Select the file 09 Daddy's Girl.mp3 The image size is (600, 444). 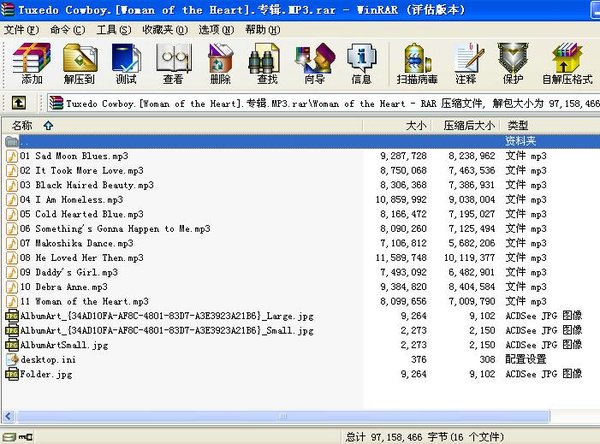point(69,273)
